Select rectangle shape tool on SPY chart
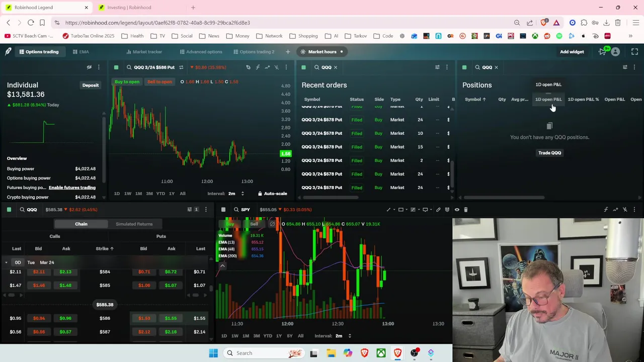Image resolution: width=644 pixels, height=362 pixels. [400, 210]
